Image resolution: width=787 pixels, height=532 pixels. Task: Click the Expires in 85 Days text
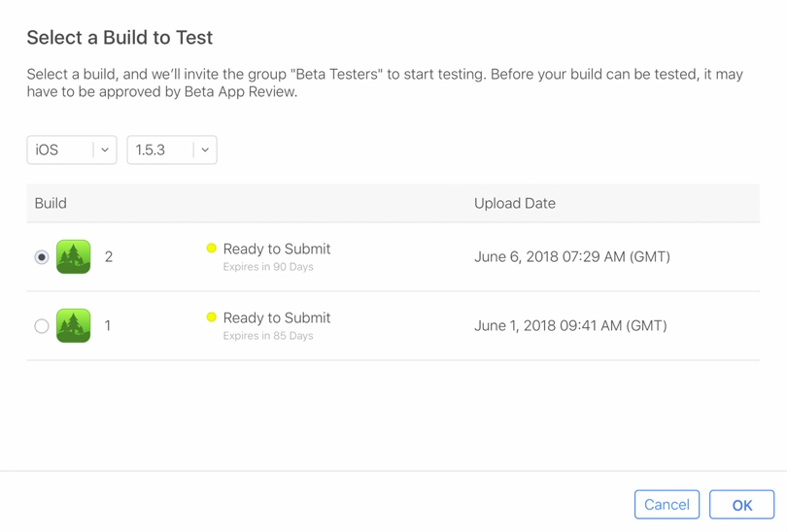click(x=268, y=336)
